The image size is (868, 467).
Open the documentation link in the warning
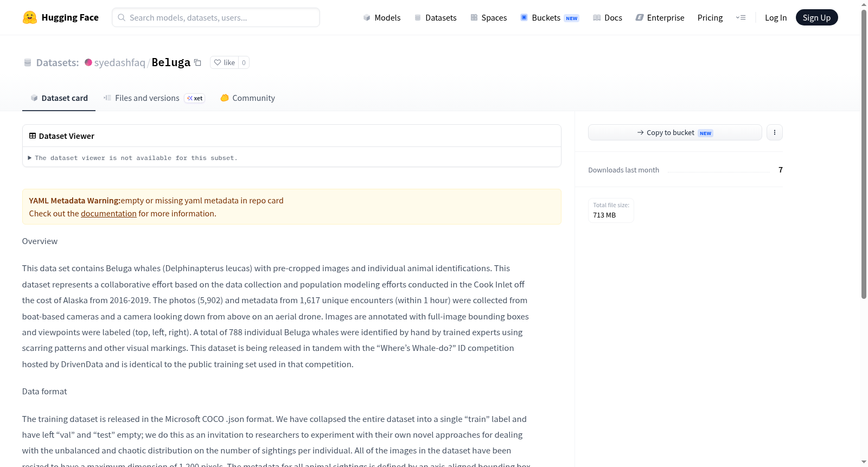[x=108, y=214]
